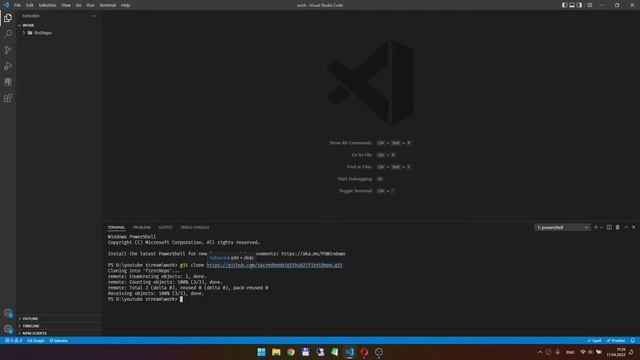
Task: Open the Search view in the activity bar
Action: click(x=8, y=34)
